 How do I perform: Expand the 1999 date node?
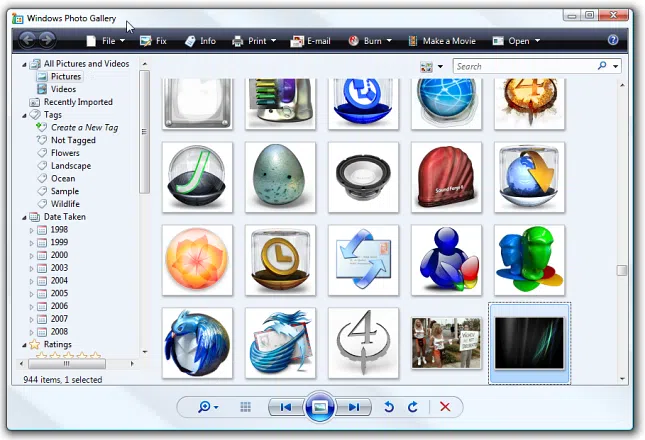[x=31, y=243]
